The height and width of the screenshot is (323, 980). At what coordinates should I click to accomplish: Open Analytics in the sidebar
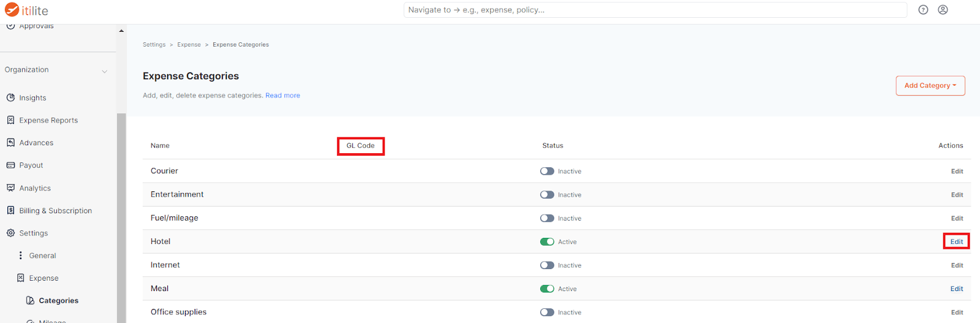point(35,188)
